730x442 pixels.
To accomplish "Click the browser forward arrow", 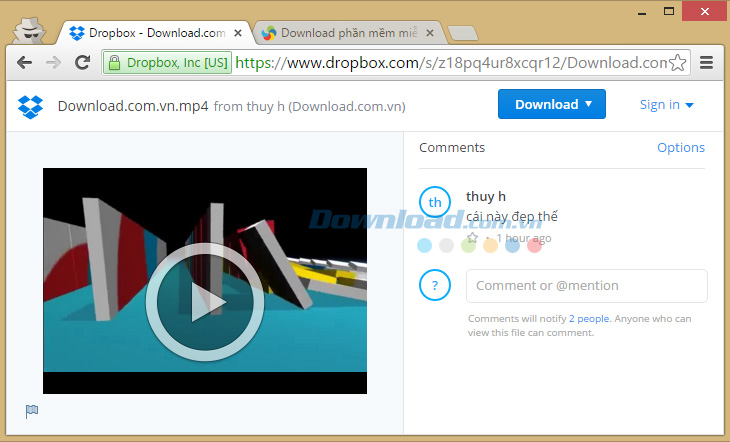I will click(x=53, y=62).
